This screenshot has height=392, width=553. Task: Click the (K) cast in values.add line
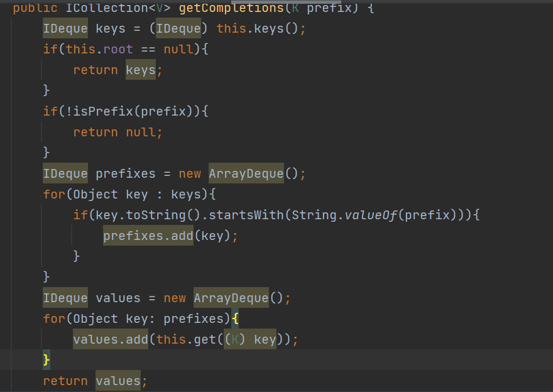tap(234, 339)
